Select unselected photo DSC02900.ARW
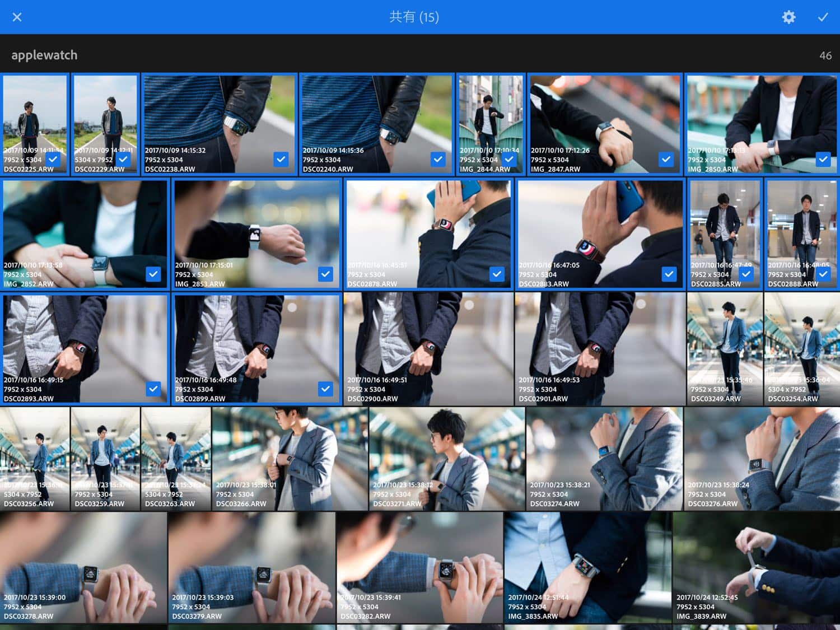 tap(428, 347)
